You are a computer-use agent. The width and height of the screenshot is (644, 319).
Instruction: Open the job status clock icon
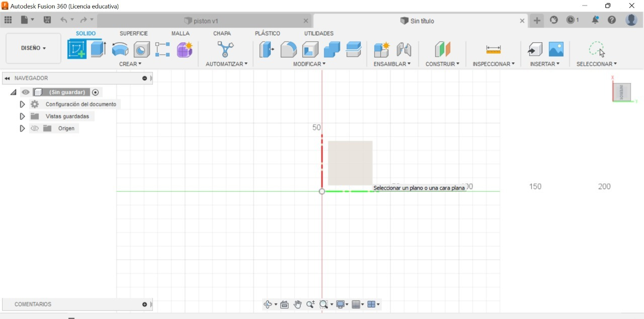tap(572, 20)
